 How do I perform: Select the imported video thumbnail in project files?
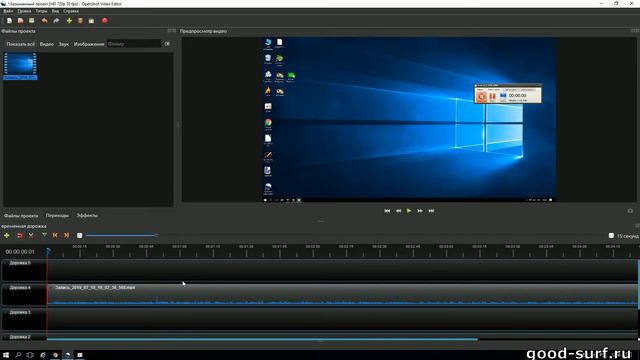point(20,66)
